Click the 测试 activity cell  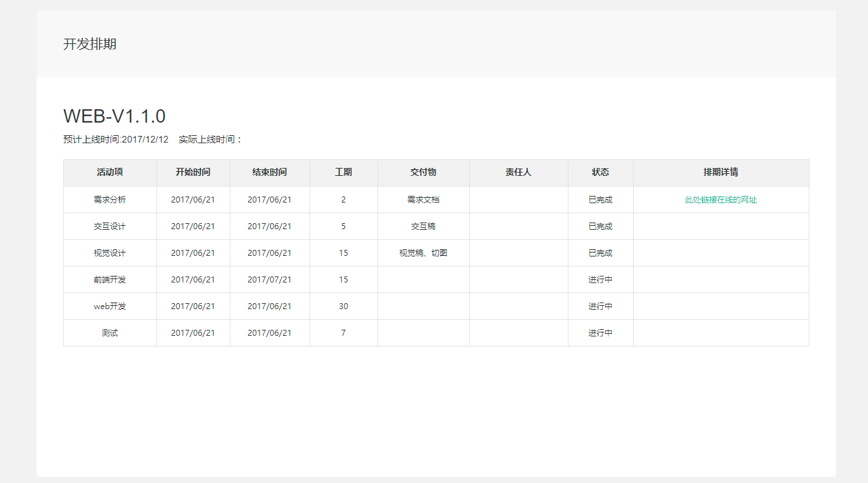coord(110,333)
